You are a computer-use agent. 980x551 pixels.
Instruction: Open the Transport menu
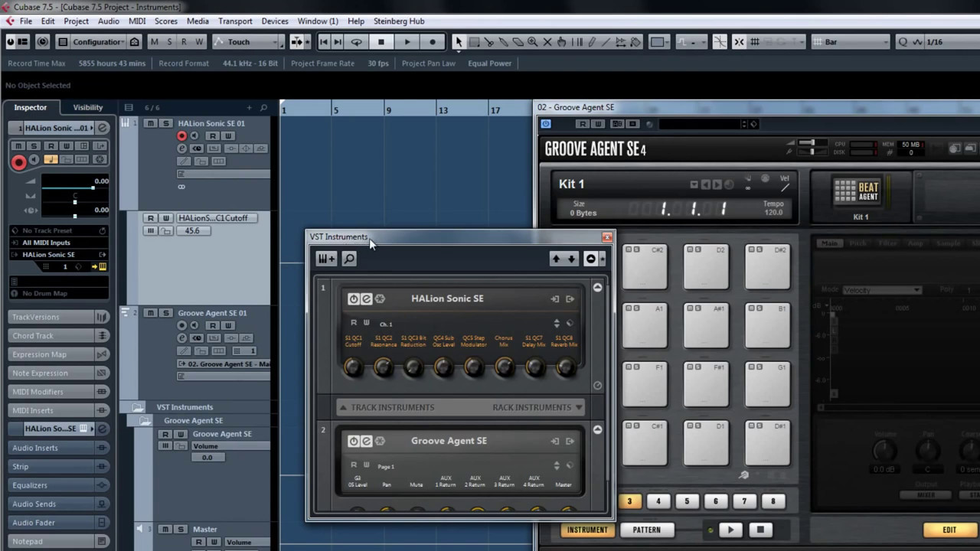pyautogui.click(x=235, y=21)
